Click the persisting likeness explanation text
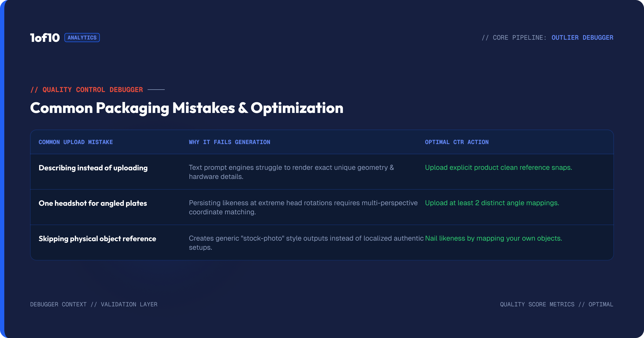This screenshot has height=338, width=644. pos(303,207)
